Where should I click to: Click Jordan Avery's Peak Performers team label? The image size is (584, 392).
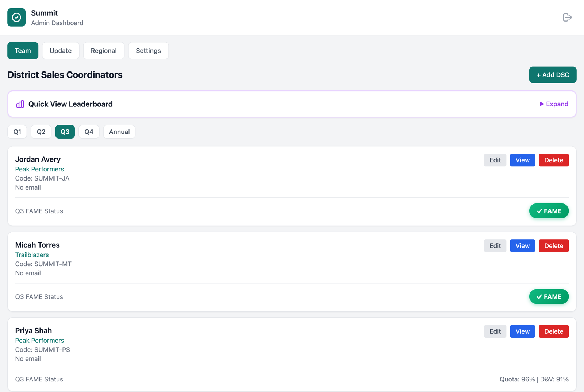(x=39, y=169)
